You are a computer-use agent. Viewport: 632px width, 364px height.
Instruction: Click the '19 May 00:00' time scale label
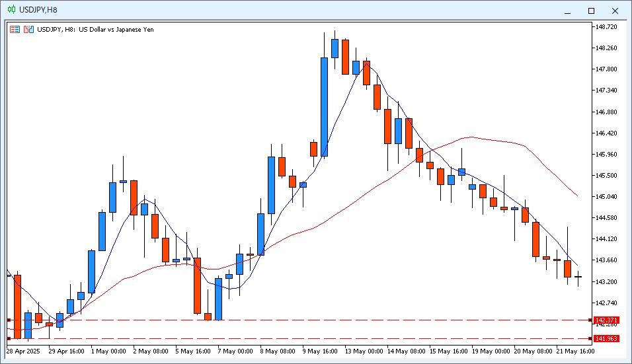[x=491, y=351]
